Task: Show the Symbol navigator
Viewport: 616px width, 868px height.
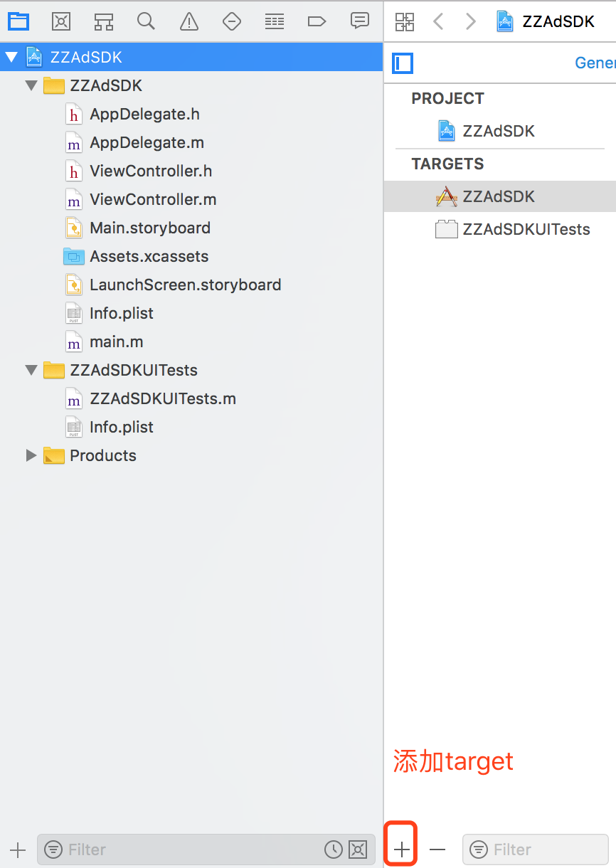Action: point(104,21)
